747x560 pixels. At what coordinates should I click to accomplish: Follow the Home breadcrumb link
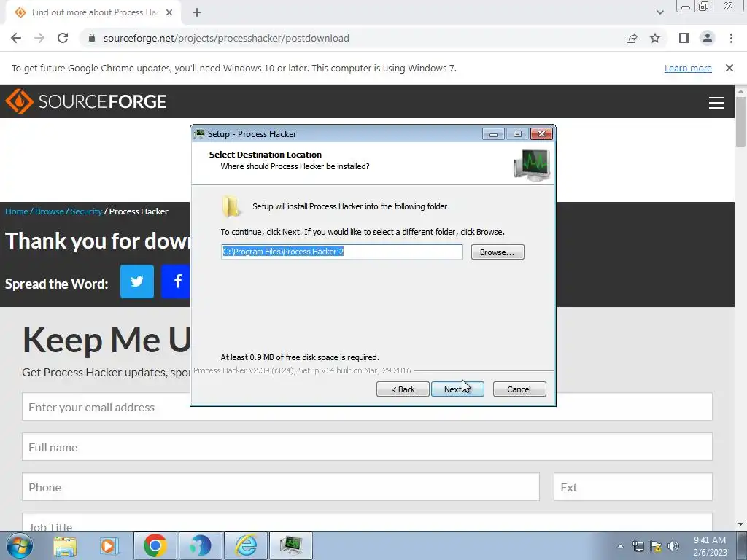coord(17,211)
